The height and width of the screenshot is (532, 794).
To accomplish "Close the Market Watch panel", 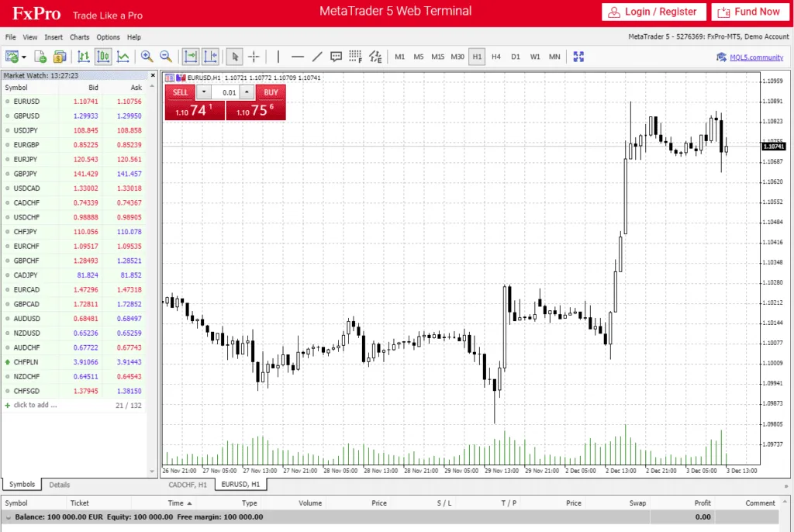I will coord(153,75).
